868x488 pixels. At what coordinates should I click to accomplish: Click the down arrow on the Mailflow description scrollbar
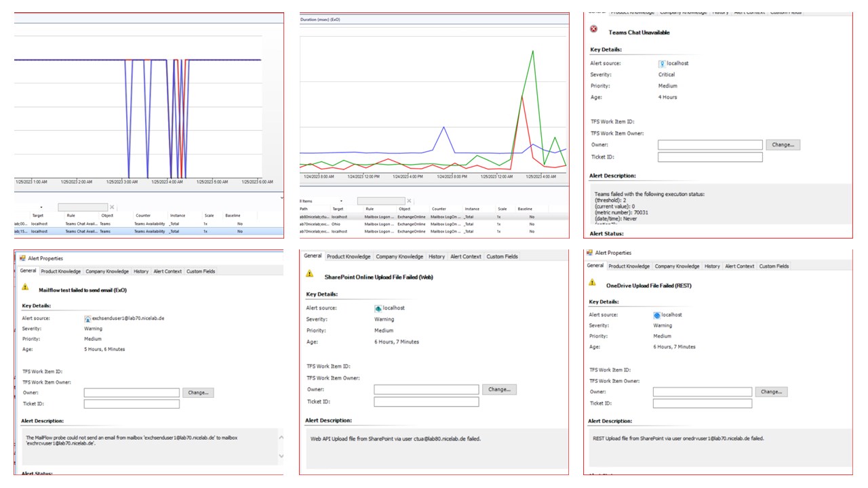(x=281, y=456)
